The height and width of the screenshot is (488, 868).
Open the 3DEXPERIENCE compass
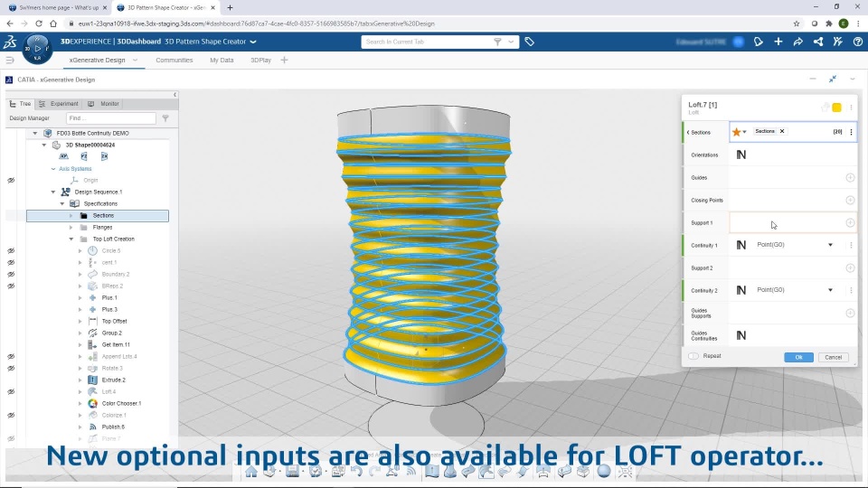click(x=37, y=49)
